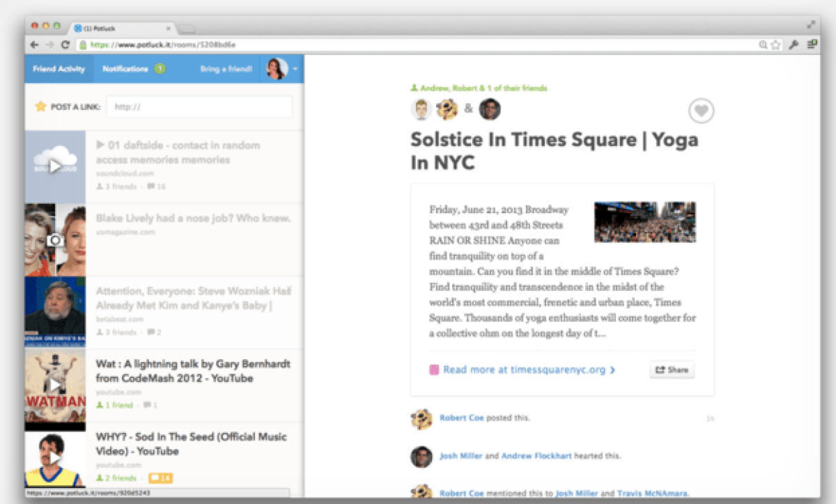Click the notifications count badge
Viewport: 836px width, 504px height.
point(160,69)
